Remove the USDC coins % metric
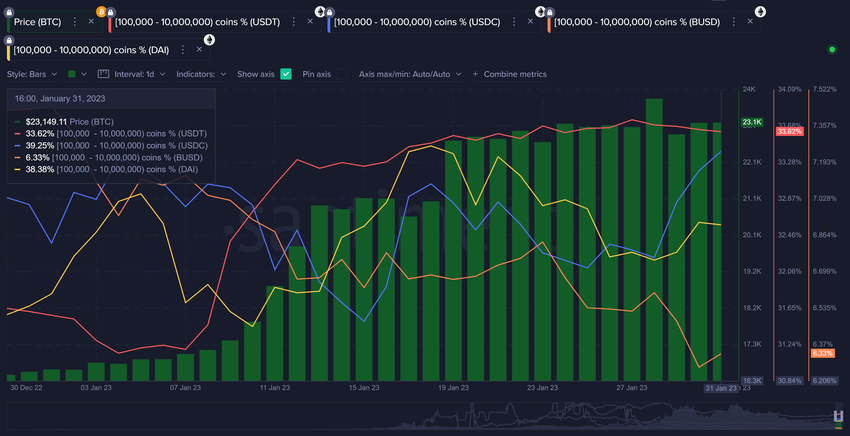The width and height of the screenshot is (850, 436). (531, 21)
